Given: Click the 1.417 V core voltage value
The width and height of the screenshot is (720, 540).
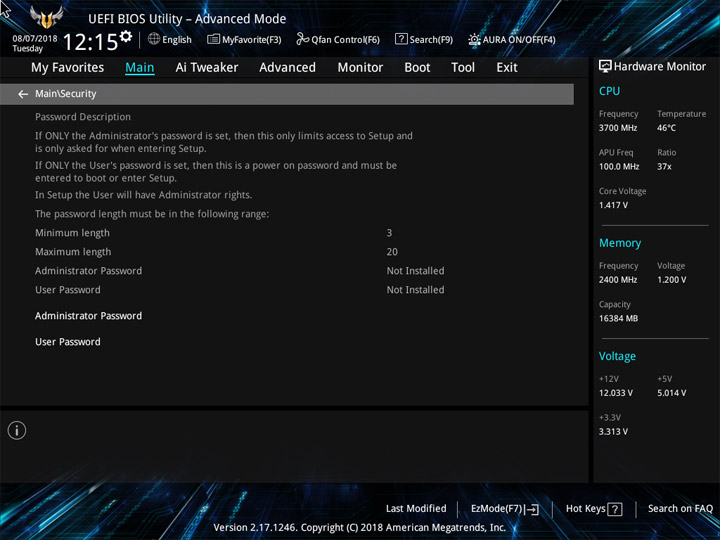Looking at the screenshot, I should click(x=613, y=205).
